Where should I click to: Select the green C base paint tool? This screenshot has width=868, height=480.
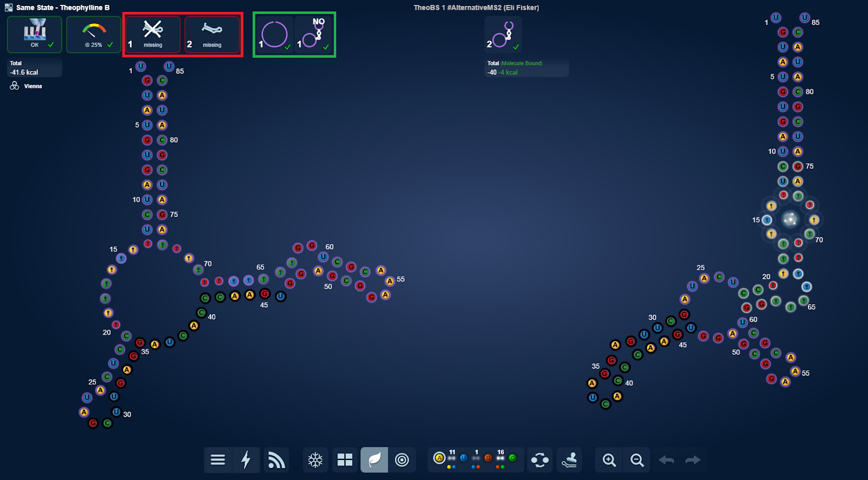[x=512, y=458]
